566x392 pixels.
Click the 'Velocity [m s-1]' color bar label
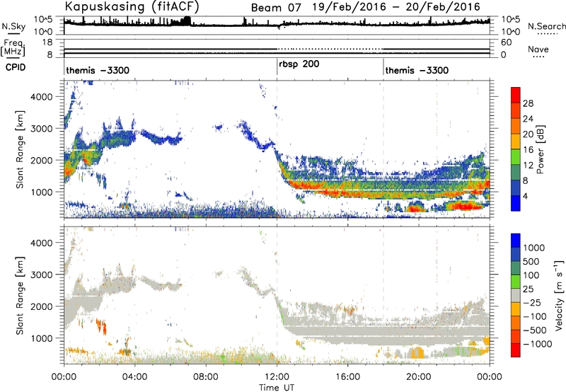click(x=559, y=295)
